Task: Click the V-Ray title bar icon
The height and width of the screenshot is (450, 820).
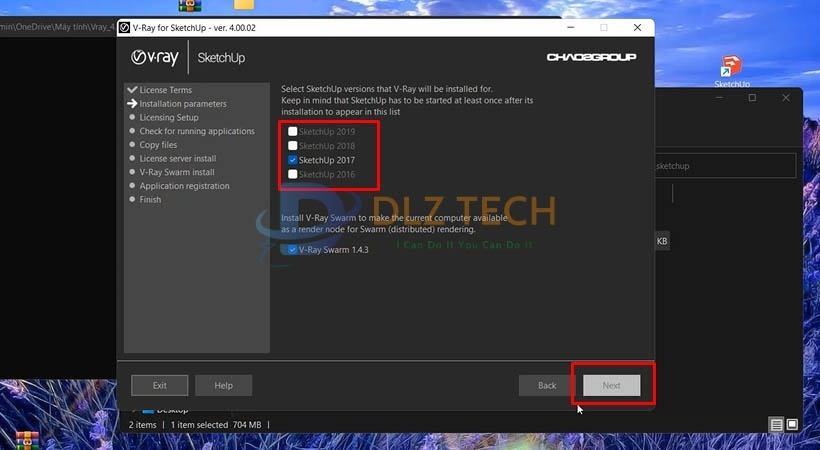Action: tap(124, 27)
